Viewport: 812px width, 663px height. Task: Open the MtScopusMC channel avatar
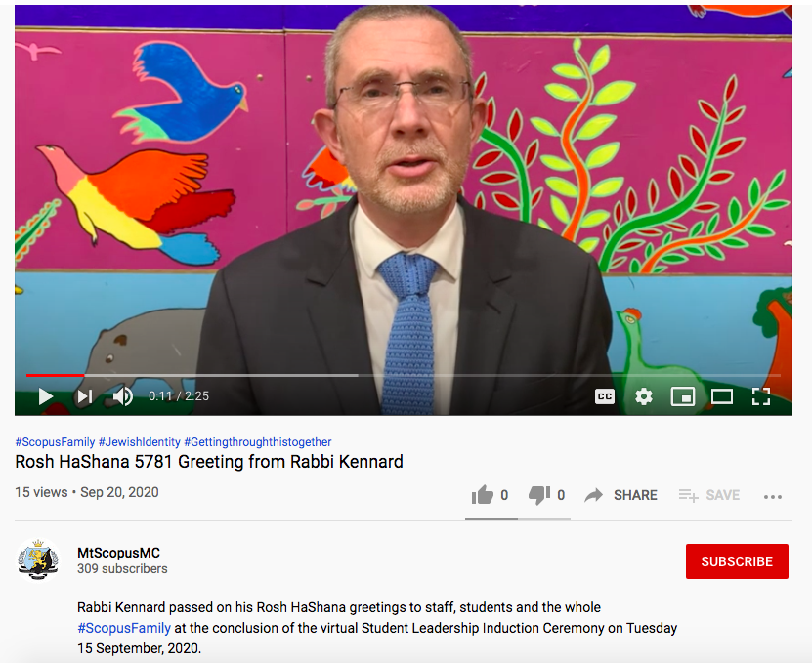[38, 560]
